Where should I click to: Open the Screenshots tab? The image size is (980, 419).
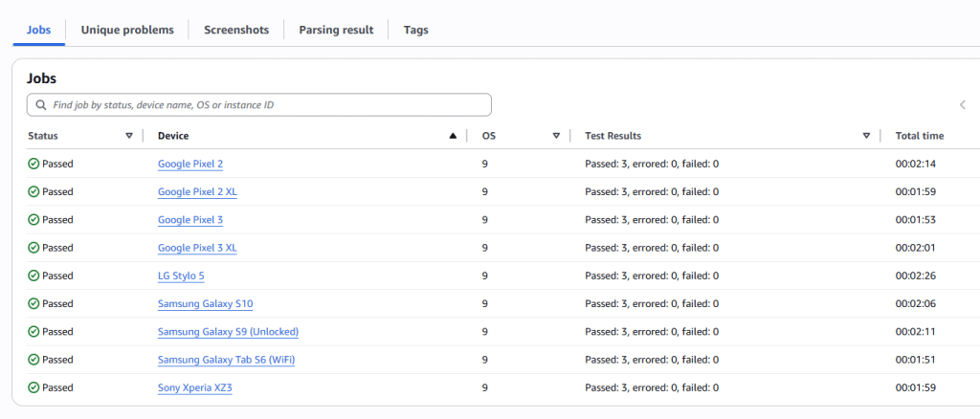[x=236, y=30]
